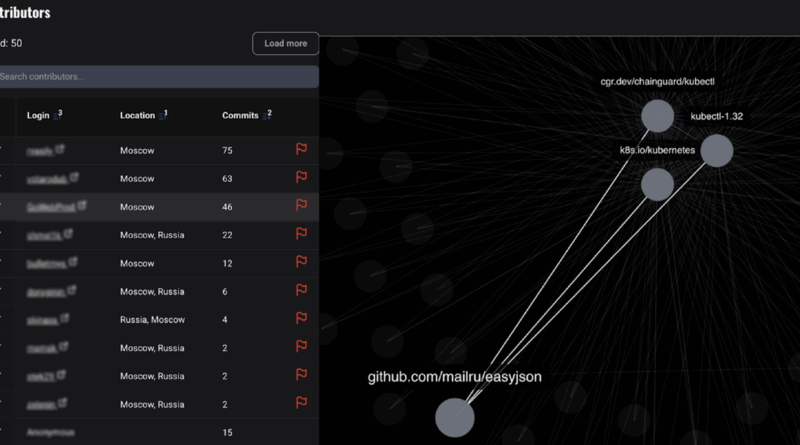This screenshot has height=445, width=800.
Task: Open external link icon in 22-commit row
Action: click(x=68, y=234)
